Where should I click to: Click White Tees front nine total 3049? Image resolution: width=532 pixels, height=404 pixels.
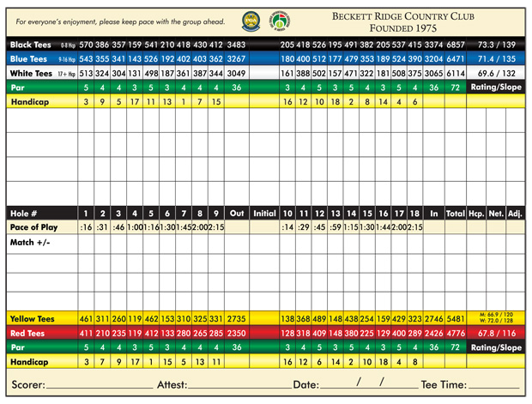click(236, 73)
